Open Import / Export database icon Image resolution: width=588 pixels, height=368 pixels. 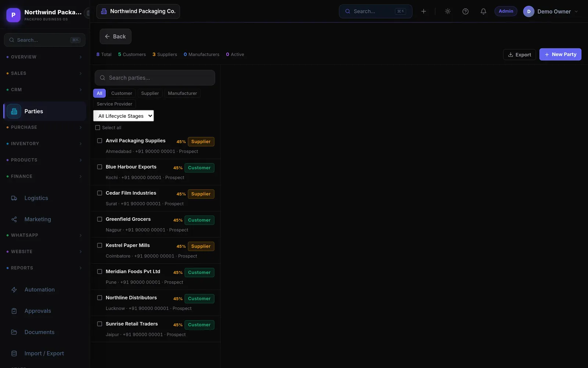14,353
